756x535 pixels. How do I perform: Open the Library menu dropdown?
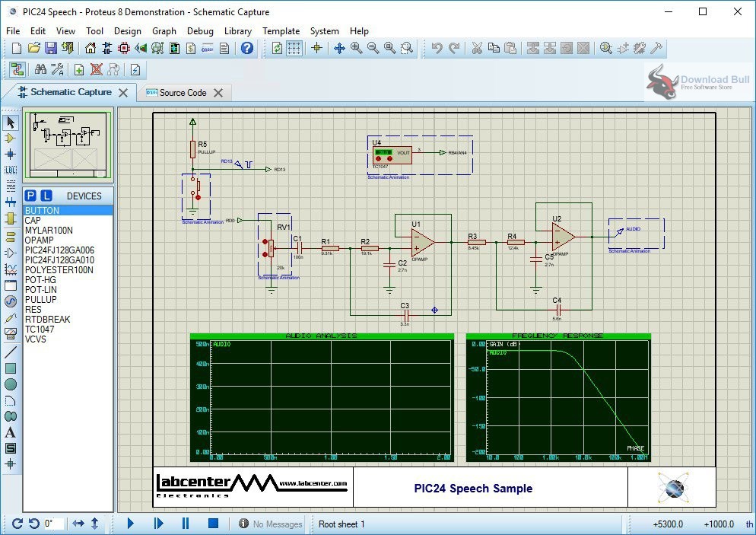(x=238, y=31)
